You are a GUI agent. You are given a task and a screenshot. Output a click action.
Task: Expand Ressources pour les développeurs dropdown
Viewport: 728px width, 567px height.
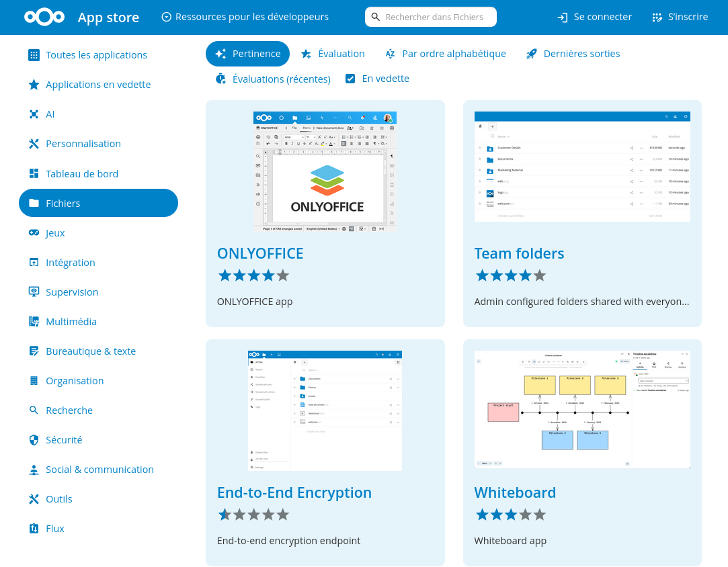coord(245,17)
